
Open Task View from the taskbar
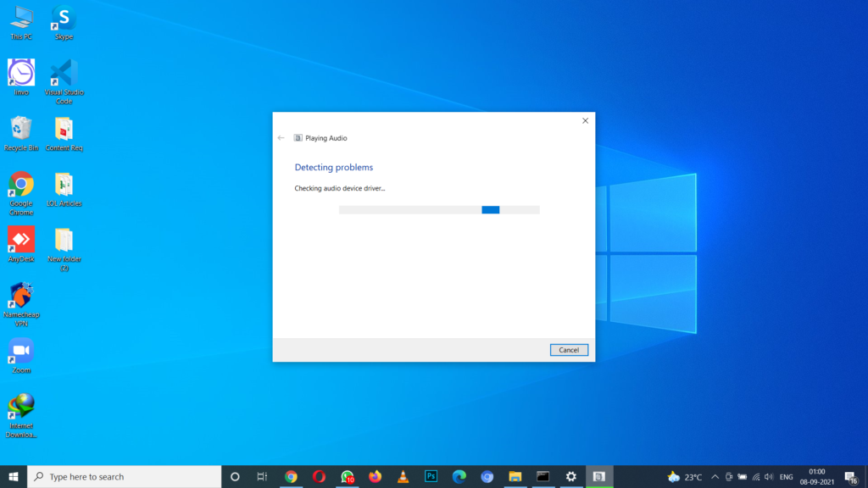click(x=262, y=476)
